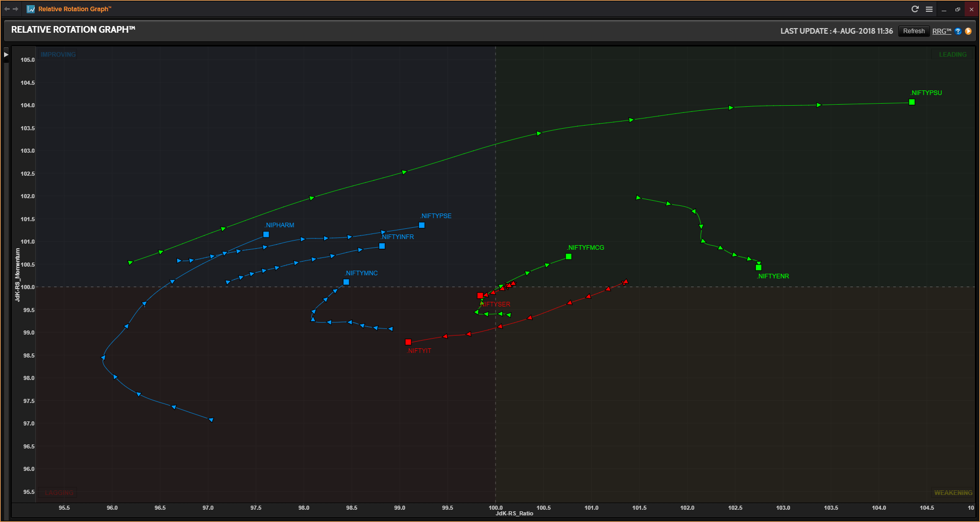Image resolution: width=980 pixels, height=522 pixels.
Task: Select the .NIFTYPSE blue square marker
Action: [x=422, y=225]
